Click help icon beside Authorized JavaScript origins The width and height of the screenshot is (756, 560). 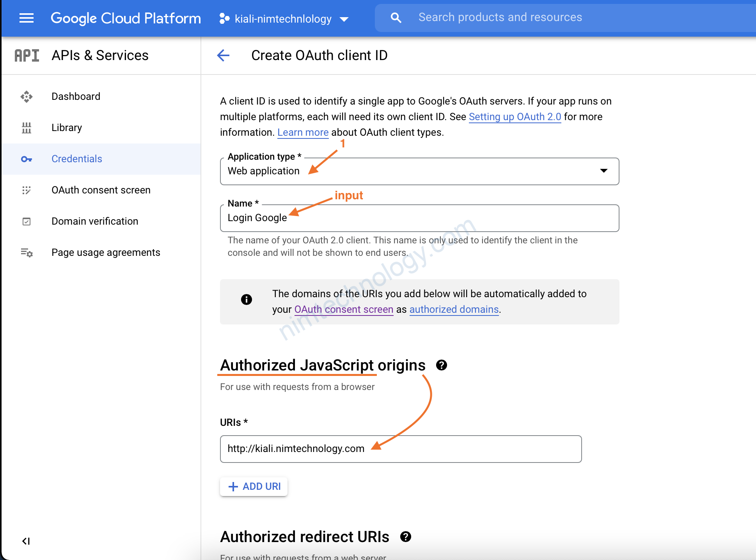click(442, 365)
